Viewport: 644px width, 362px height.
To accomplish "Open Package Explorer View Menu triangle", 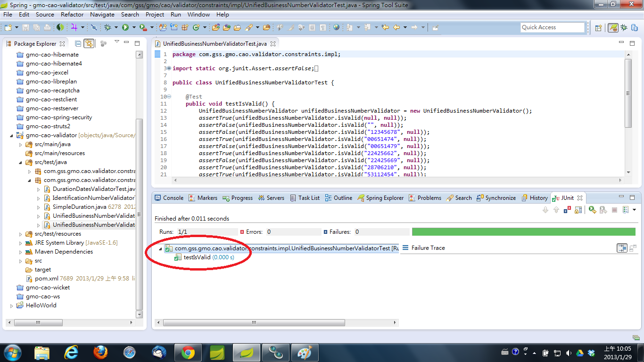I will click(116, 41).
